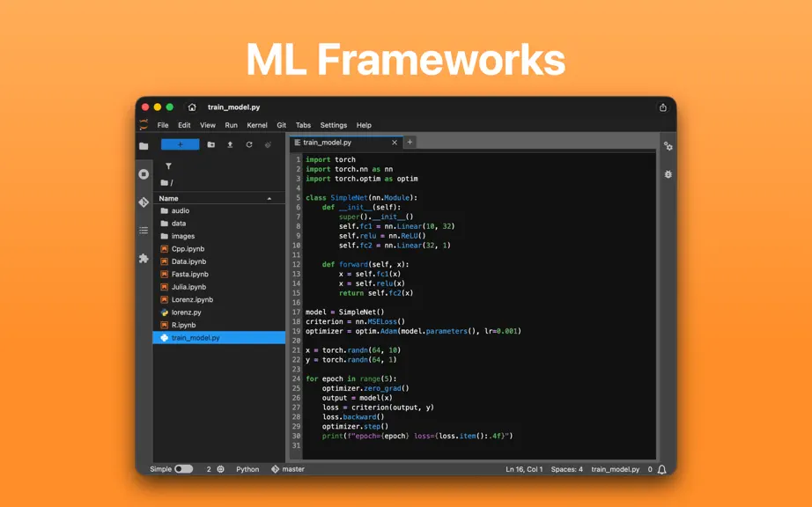Click the blue new launcher plus button
The image size is (812, 507).
coord(181,145)
